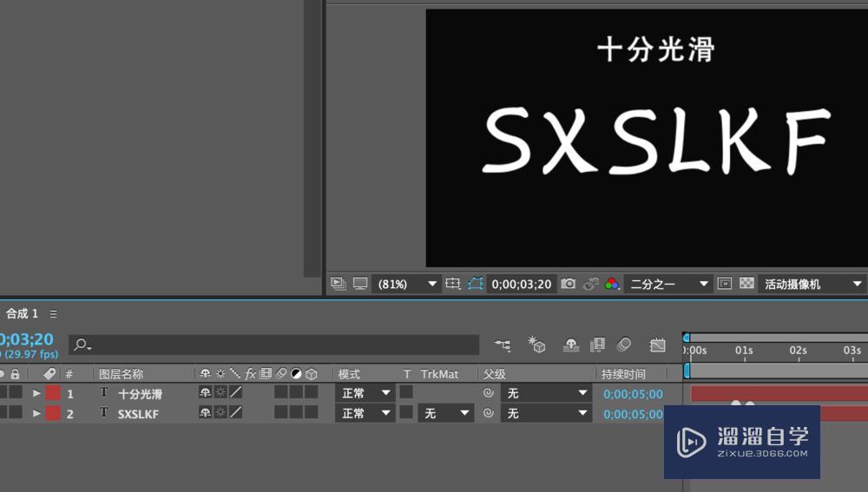This screenshot has width=868, height=492.
Task: Click the motion blur column header icon
Action: pos(281,374)
